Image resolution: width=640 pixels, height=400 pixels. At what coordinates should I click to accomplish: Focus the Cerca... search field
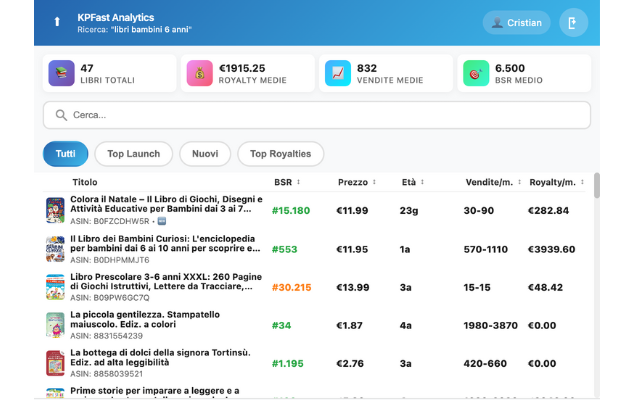pos(317,115)
